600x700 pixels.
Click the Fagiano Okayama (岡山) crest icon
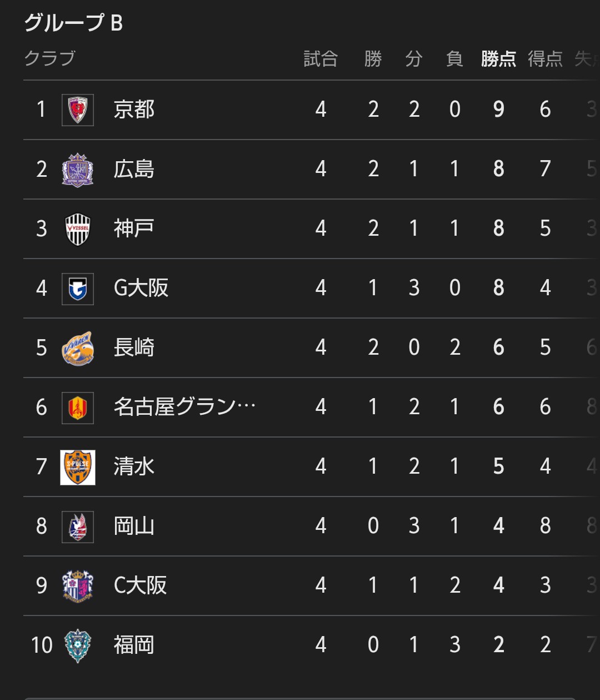(x=78, y=527)
